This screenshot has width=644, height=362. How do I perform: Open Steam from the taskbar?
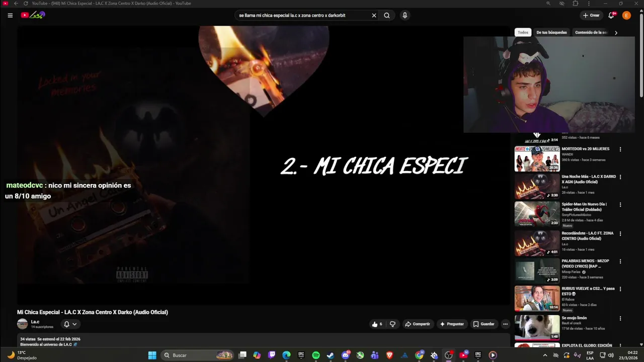[x=331, y=355]
